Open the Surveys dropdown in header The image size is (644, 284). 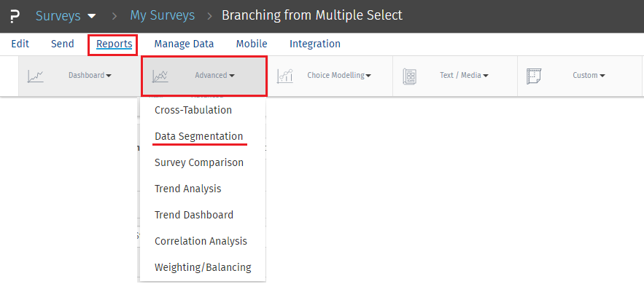coord(66,16)
